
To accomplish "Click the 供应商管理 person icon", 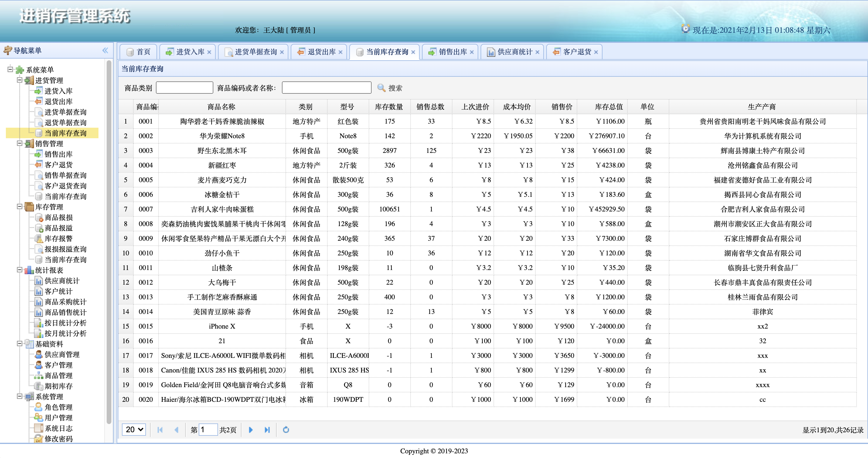I will pyautogui.click(x=39, y=355).
